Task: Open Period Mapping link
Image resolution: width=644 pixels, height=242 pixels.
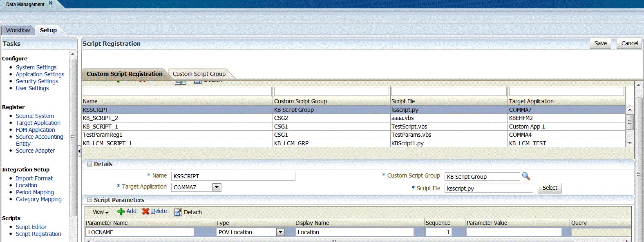Action: point(35,192)
